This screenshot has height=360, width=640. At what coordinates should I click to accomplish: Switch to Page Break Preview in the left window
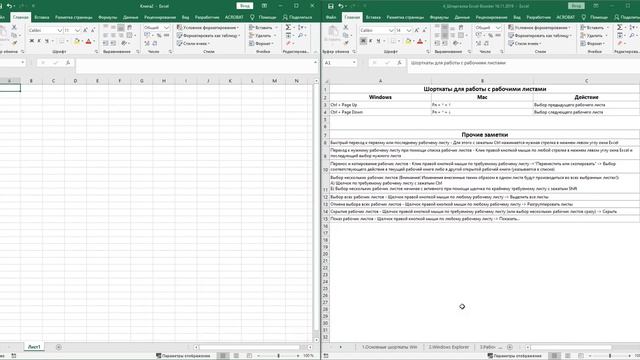point(249,356)
